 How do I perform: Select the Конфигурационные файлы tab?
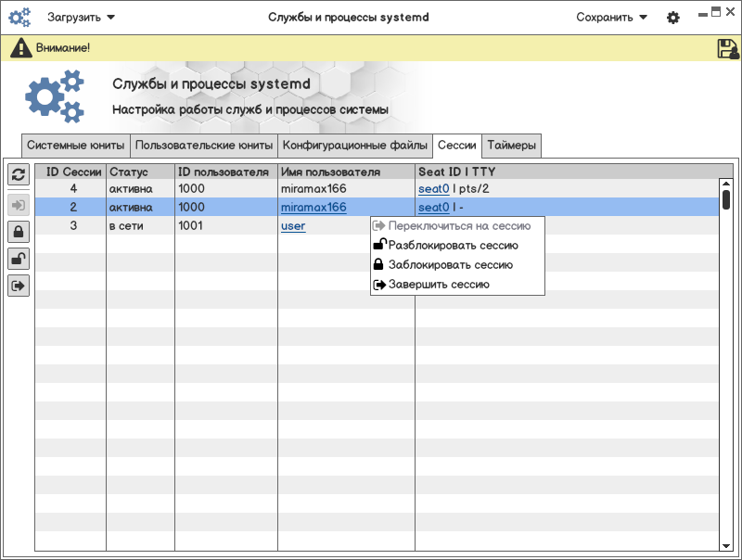coord(355,146)
